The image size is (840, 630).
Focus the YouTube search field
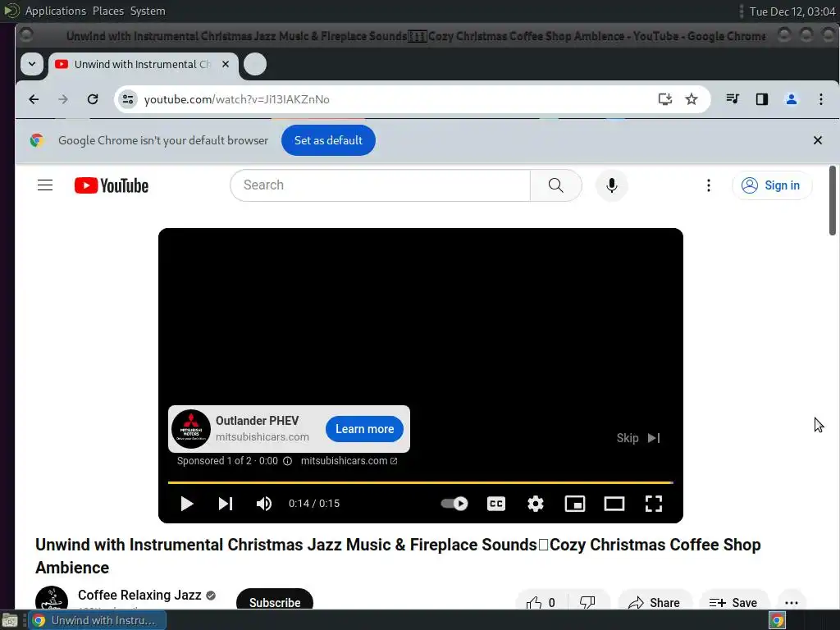pos(381,185)
